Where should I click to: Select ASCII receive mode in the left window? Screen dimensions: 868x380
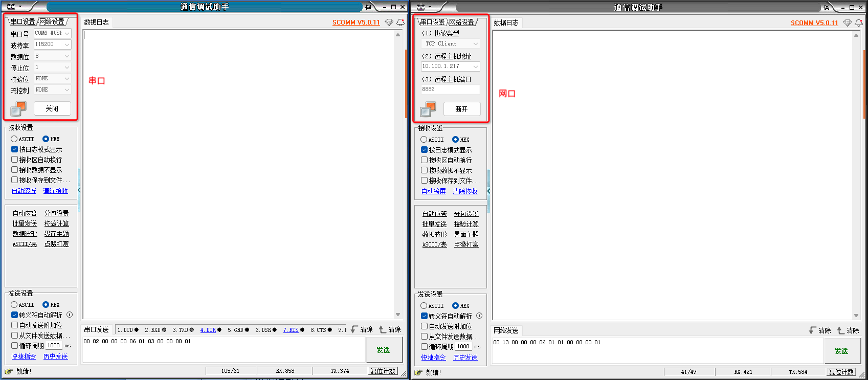click(x=14, y=139)
